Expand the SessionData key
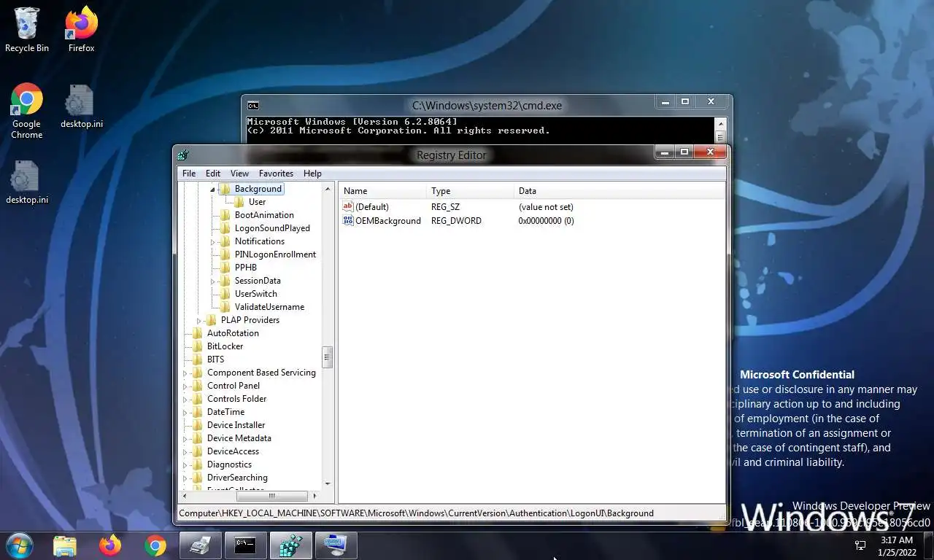The height and width of the screenshot is (560, 934). (213, 281)
